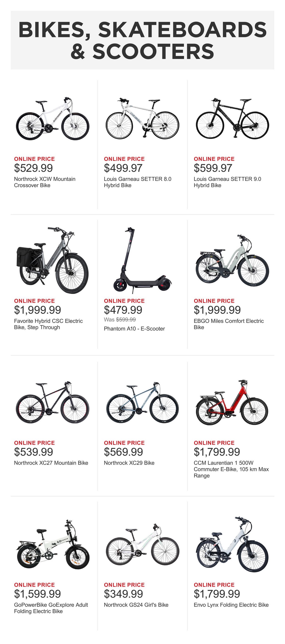The image size is (285, 644).
Task: Select the Northrock XC27 Mountain Bike image
Action: [x=52, y=403]
